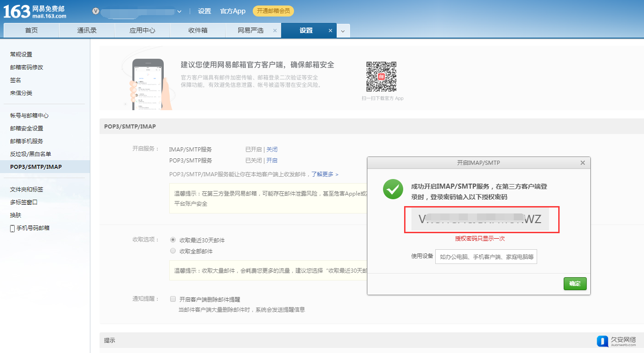This screenshot has width=644, height=353.
Task: Open the 通讯录 tab
Action: pyautogui.click(x=87, y=31)
